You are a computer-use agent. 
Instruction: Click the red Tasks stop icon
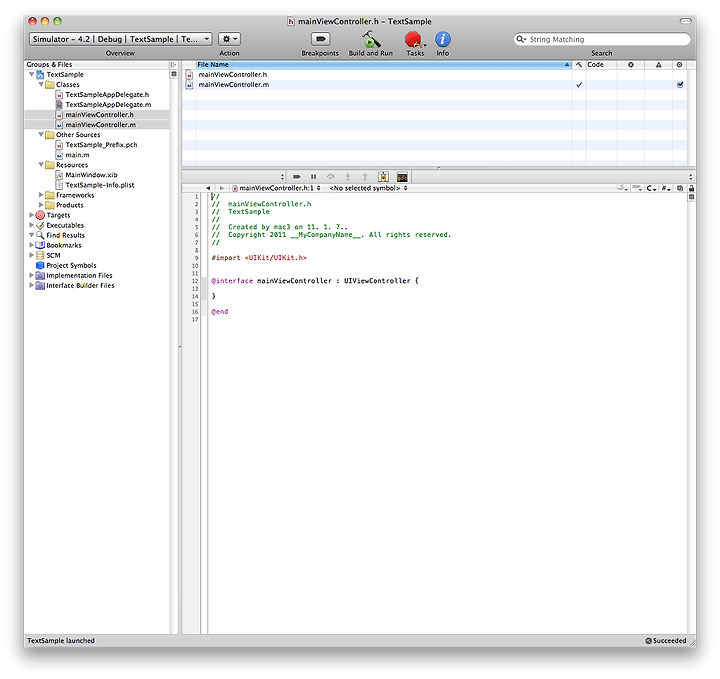coord(413,39)
